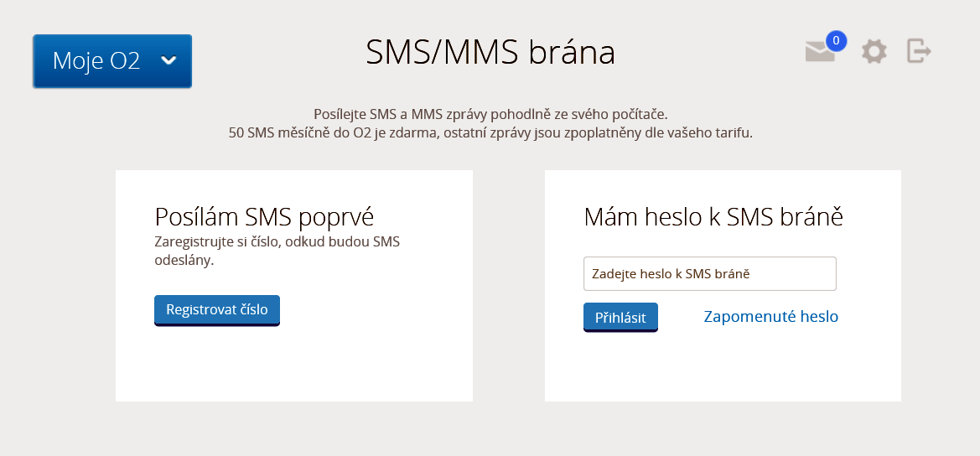Image resolution: width=980 pixels, height=456 pixels.
Task: Open the Moje O2 menu button
Action: [x=112, y=61]
